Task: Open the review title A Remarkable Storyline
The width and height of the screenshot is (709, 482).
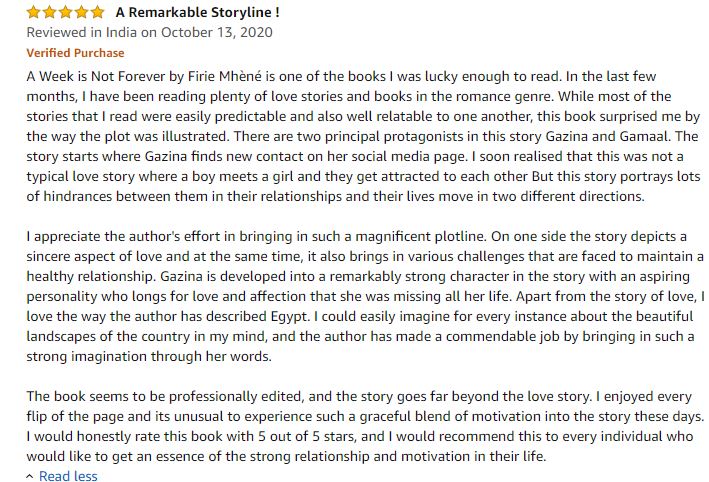Action: pyautogui.click(x=198, y=12)
